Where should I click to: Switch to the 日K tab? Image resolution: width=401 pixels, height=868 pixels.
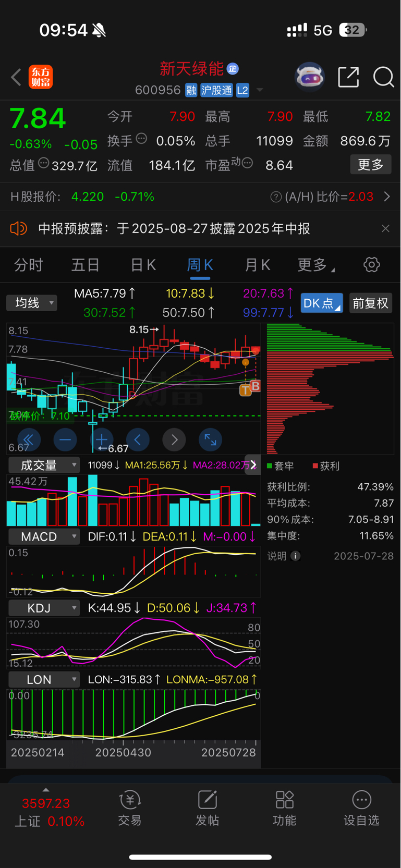143,265
